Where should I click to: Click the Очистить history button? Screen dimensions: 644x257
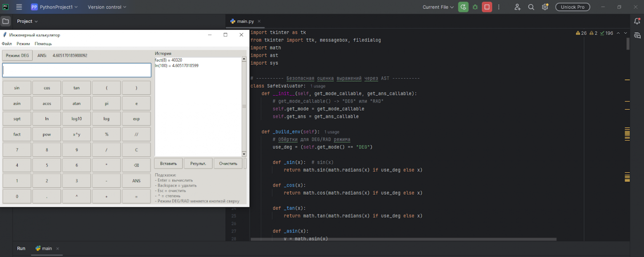[228, 163]
